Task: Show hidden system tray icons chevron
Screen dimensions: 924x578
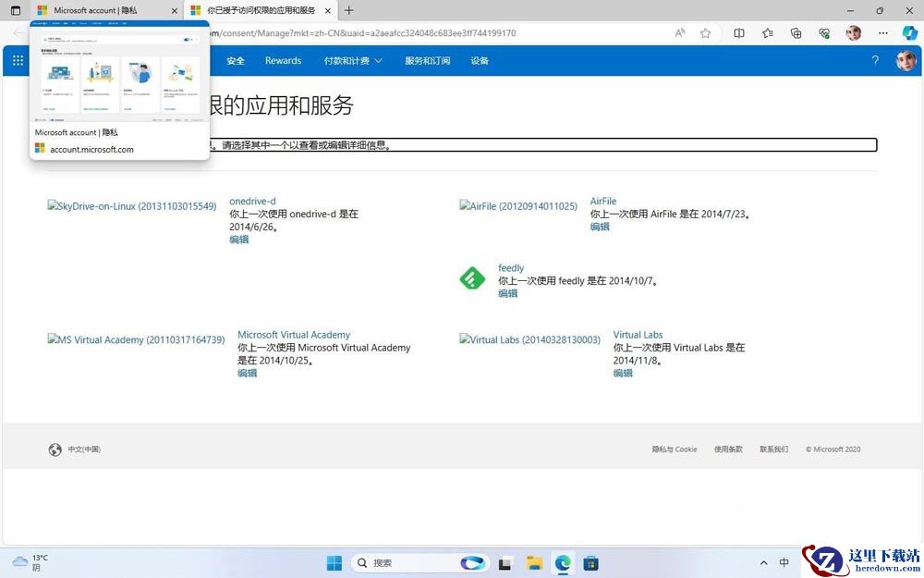Action: coord(764,562)
